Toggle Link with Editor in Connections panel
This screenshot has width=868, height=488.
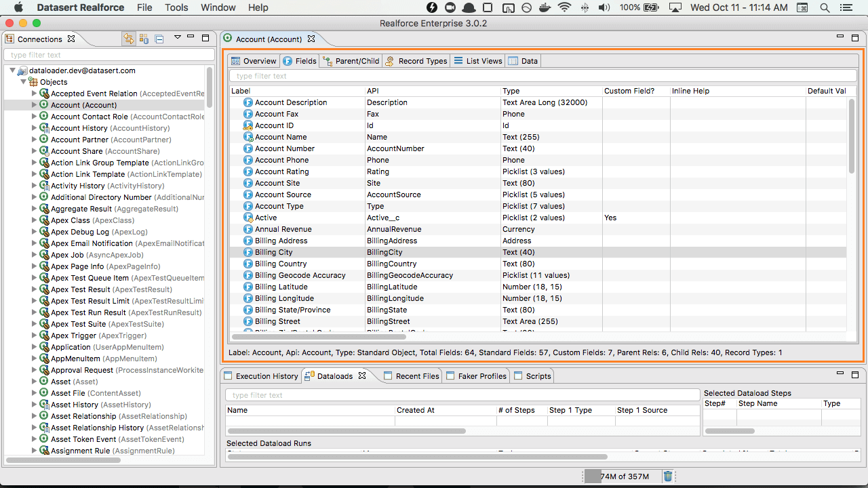[129, 39]
